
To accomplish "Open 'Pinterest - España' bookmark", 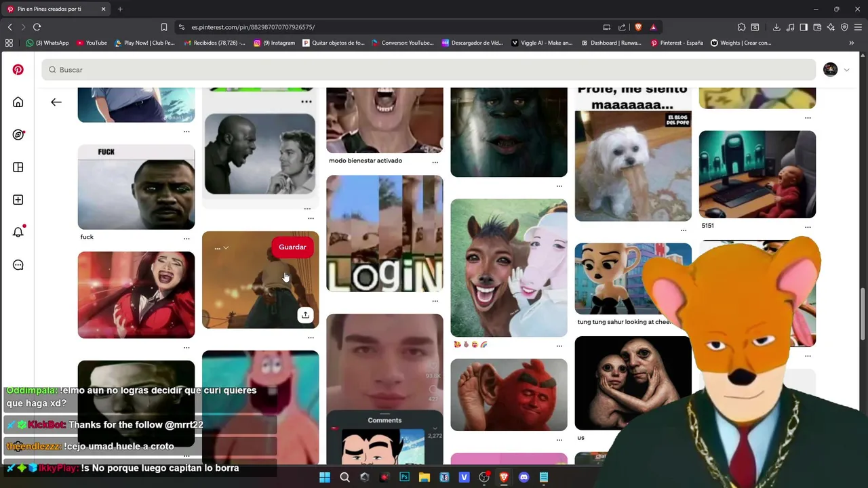I will 677,43.
